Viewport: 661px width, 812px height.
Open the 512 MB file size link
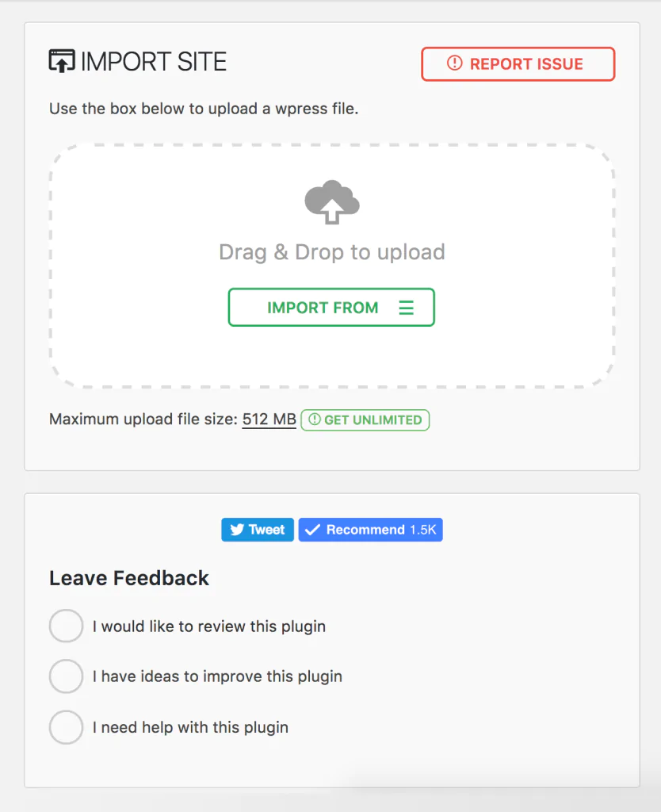[x=269, y=419]
